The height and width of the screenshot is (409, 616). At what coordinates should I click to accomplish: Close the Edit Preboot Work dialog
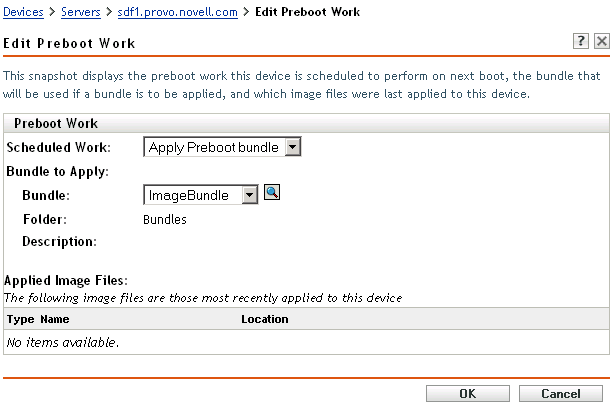(x=601, y=41)
